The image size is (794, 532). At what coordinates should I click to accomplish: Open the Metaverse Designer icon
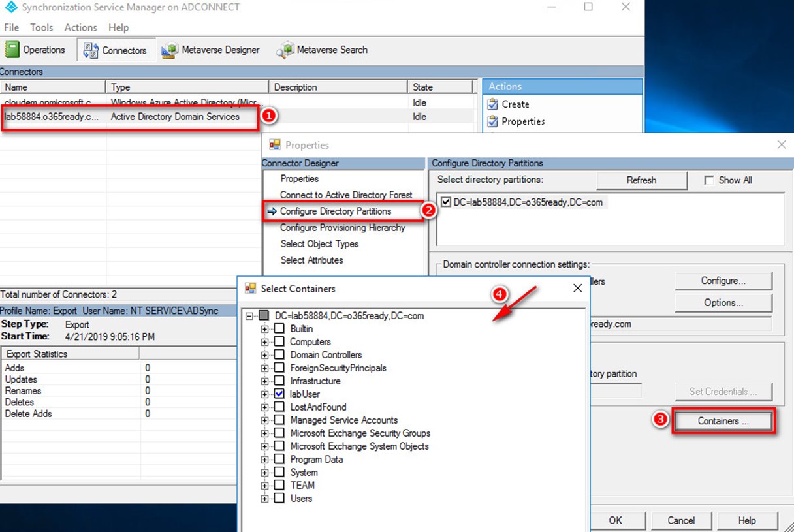point(170,50)
